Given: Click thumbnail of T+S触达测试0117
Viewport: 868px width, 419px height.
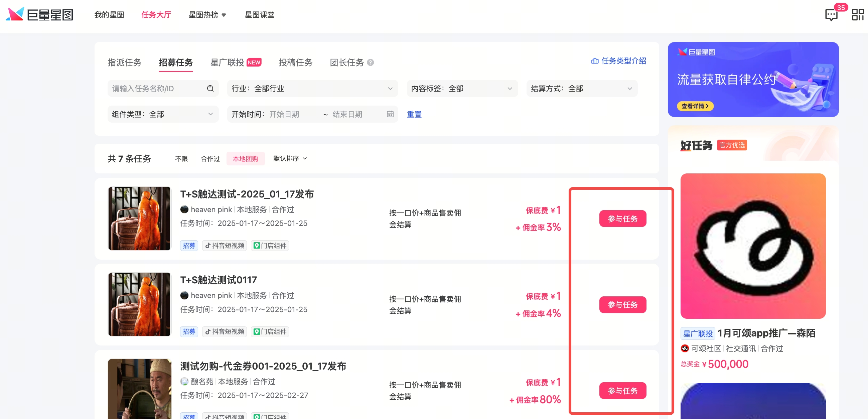Looking at the screenshot, I should [x=139, y=304].
